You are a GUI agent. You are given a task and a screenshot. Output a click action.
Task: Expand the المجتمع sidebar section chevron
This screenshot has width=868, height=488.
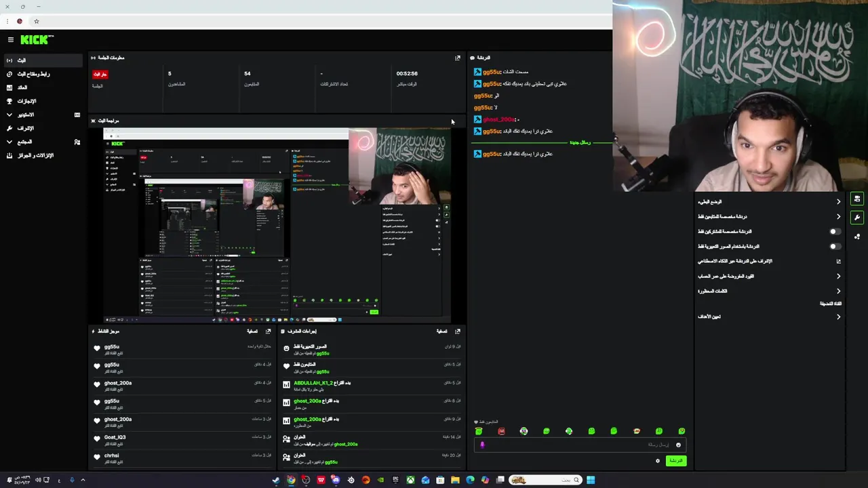click(9, 142)
